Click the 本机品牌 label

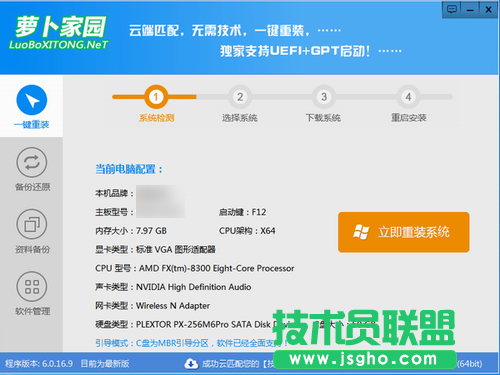click(x=114, y=193)
